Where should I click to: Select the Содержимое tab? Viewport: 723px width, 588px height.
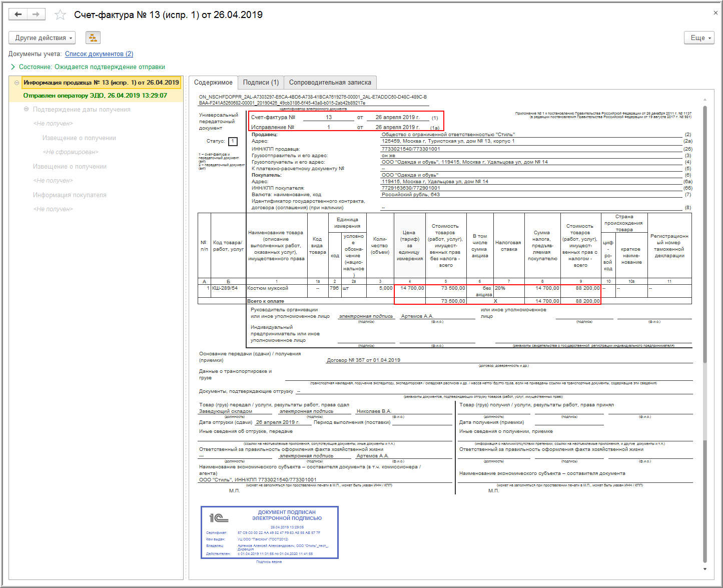click(x=213, y=82)
